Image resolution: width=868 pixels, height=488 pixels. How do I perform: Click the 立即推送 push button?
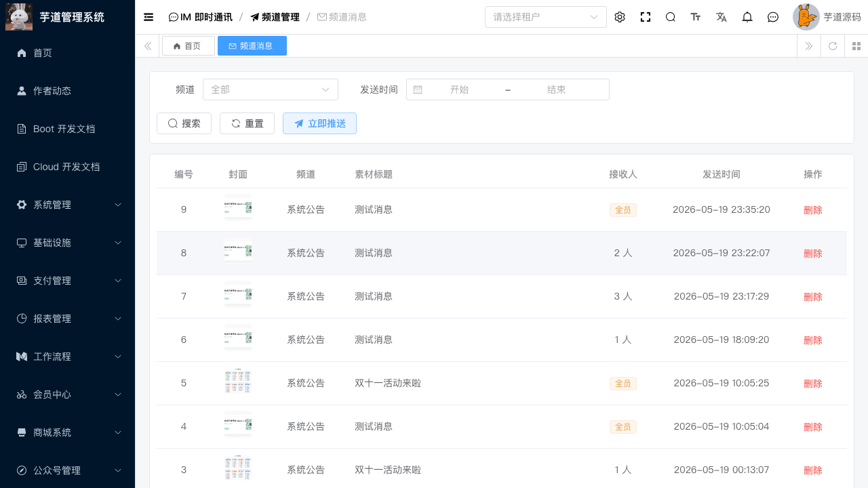coord(319,123)
